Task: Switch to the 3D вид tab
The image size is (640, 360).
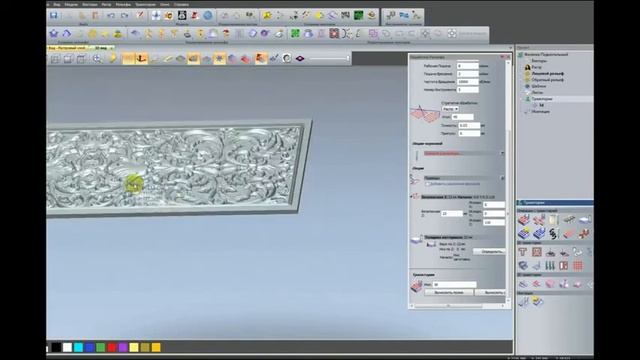Action: pyautogui.click(x=102, y=48)
